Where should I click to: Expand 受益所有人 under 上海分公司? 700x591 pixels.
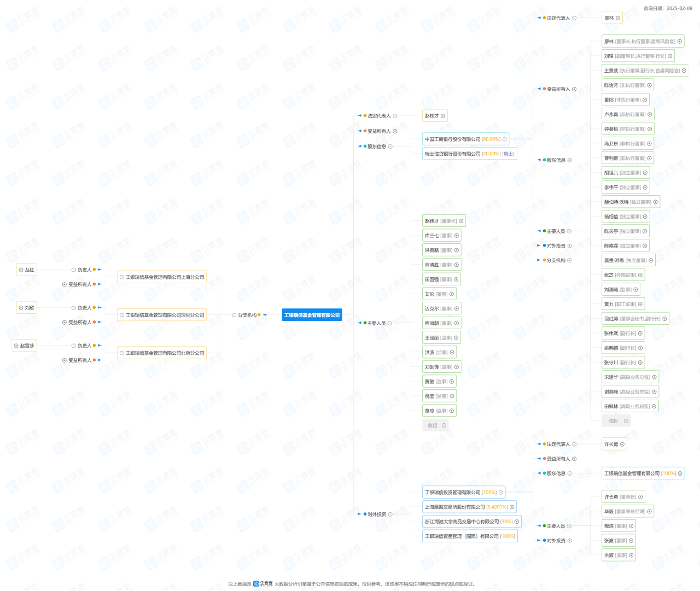point(65,285)
